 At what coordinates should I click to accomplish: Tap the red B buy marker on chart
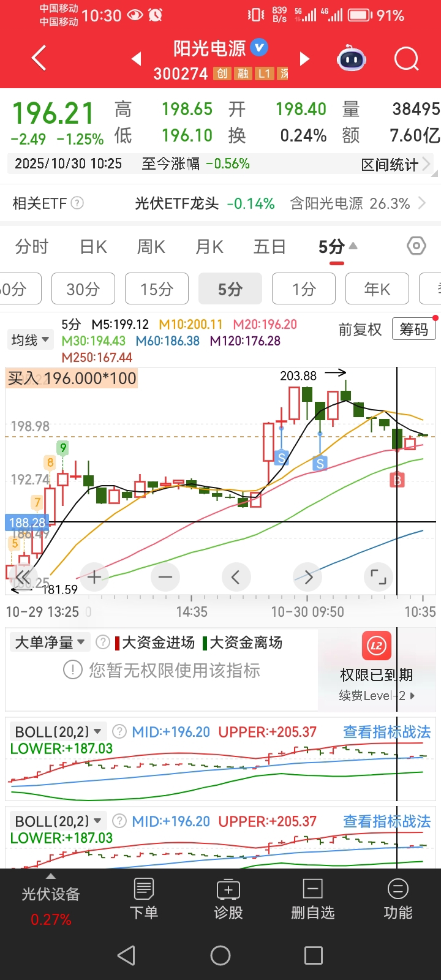pyautogui.click(x=397, y=480)
